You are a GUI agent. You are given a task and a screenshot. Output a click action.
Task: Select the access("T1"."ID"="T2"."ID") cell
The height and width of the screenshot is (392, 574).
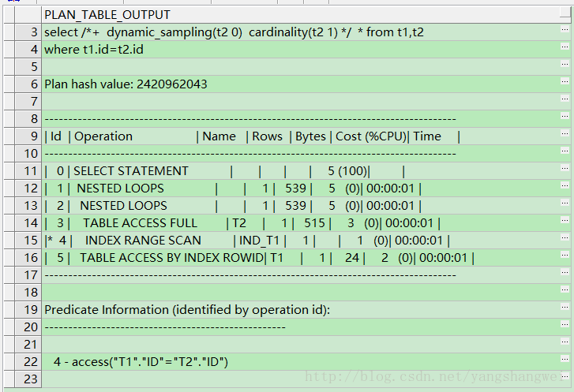point(142,361)
